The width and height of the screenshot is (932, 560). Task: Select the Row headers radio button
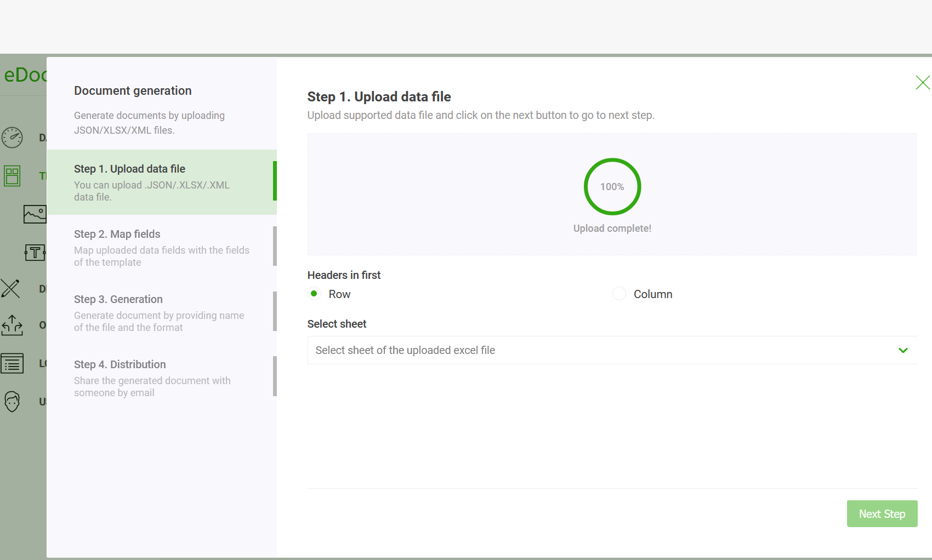pyautogui.click(x=314, y=294)
